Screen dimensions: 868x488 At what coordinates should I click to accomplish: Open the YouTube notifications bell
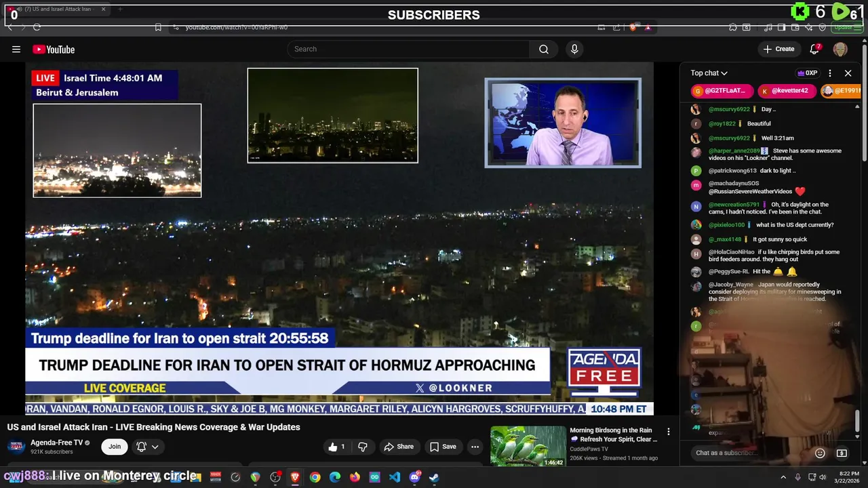point(815,49)
